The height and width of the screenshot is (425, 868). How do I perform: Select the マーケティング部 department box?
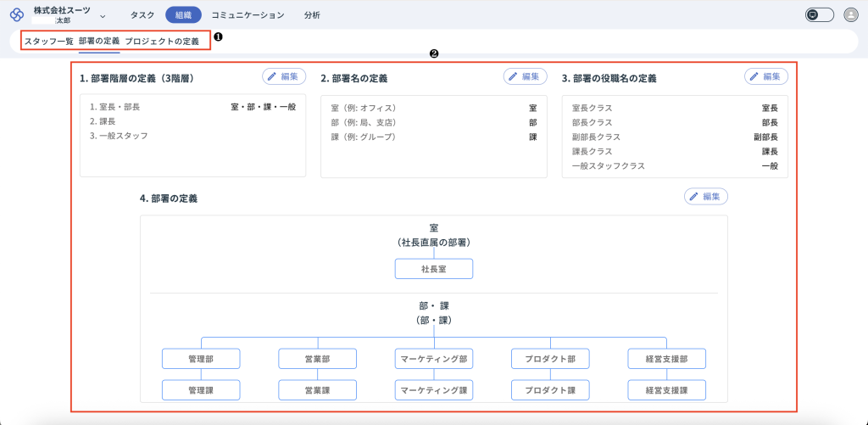(x=433, y=359)
